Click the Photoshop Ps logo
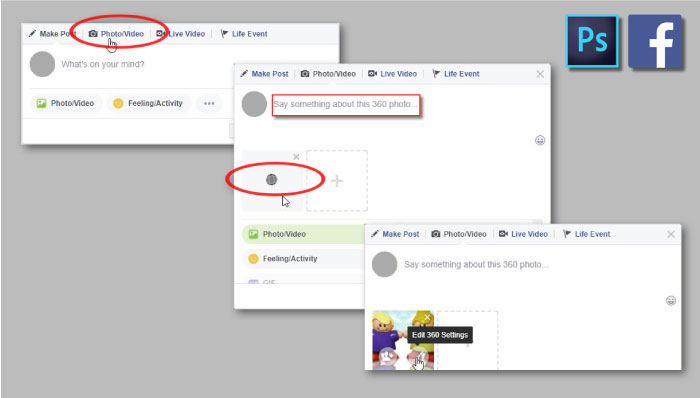700x398 pixels. click(x=592, y=41)
